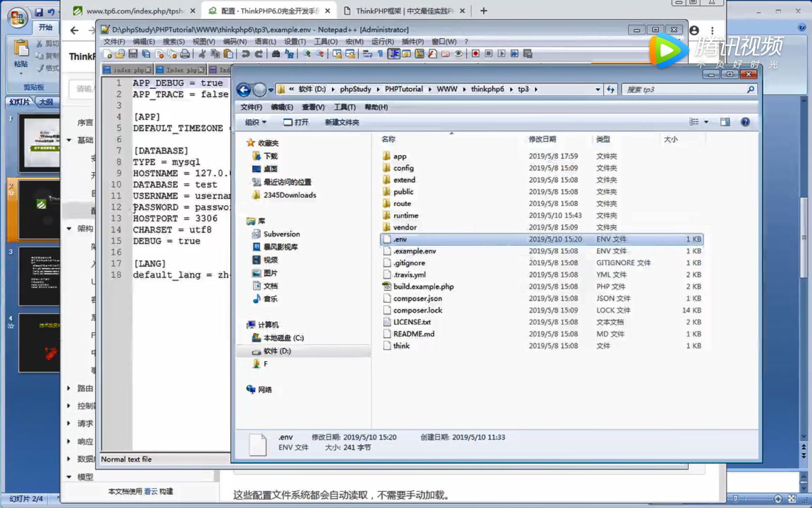Toggle the Explorer preview pane button

tap(725, 122)
